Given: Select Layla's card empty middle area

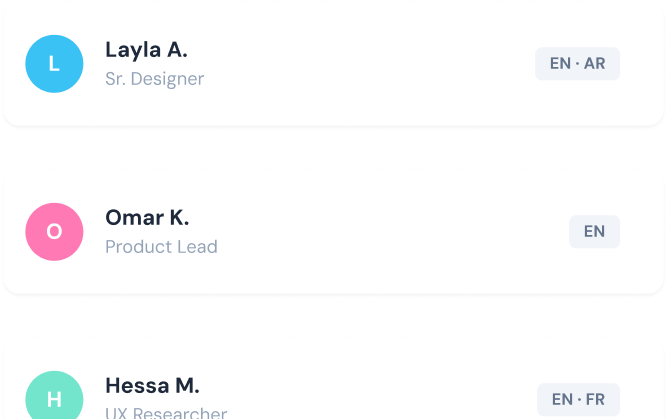Looking at the screenshot, I should click(366, 64).
